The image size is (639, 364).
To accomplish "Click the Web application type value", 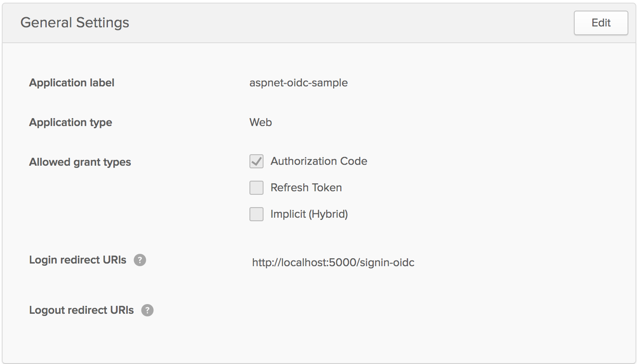I will coord(260,123).
